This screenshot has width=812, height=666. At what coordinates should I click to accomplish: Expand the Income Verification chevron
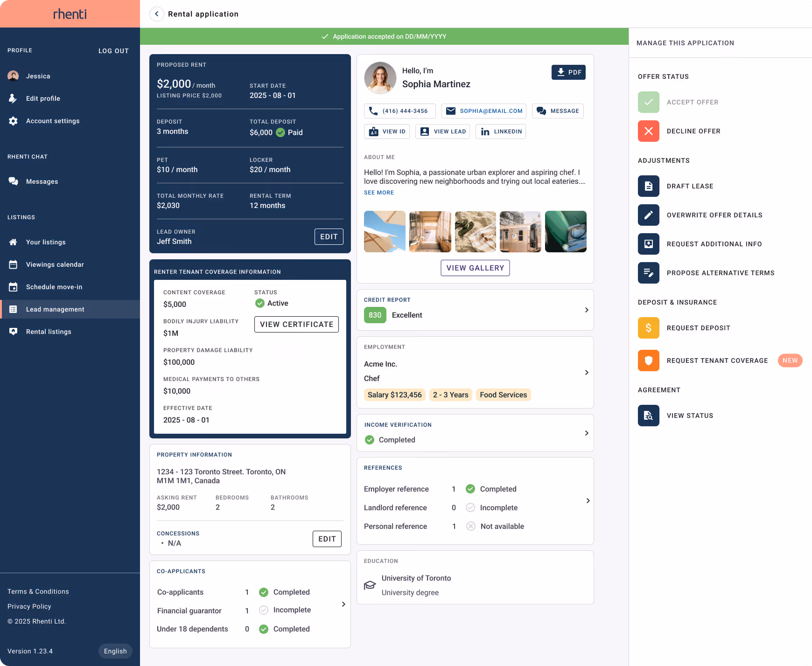(587, 433)
